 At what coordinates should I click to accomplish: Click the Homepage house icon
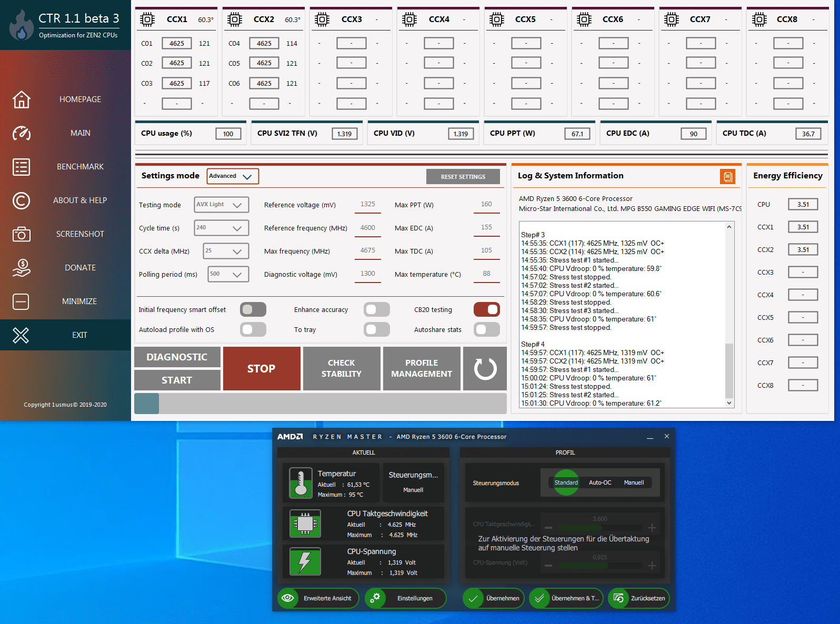pyautogui.click(x=22, y=99)
